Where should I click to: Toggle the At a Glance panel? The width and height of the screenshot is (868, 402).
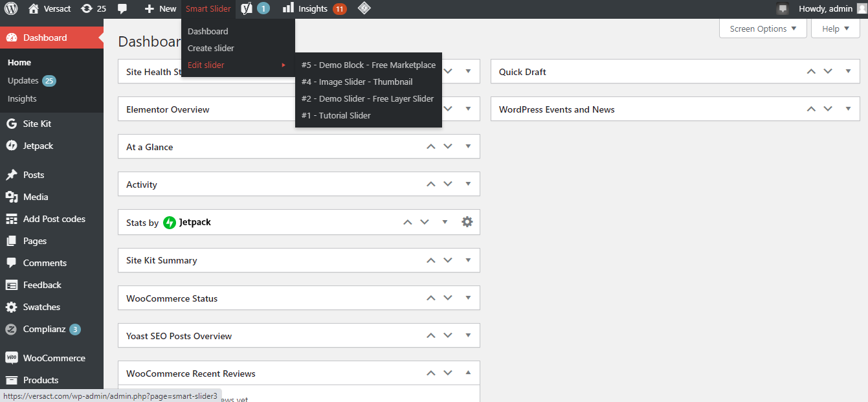468,146
